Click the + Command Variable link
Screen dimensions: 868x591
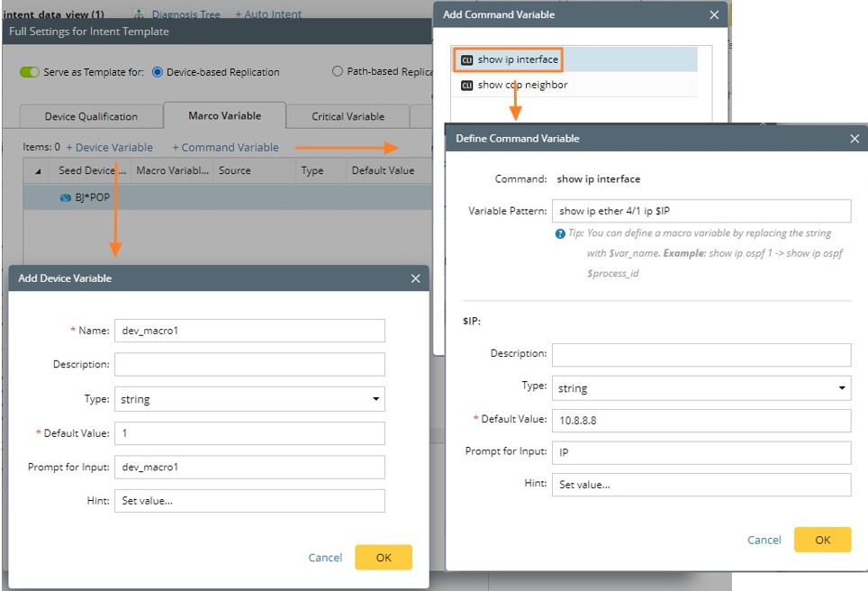[x=225, y=148]
